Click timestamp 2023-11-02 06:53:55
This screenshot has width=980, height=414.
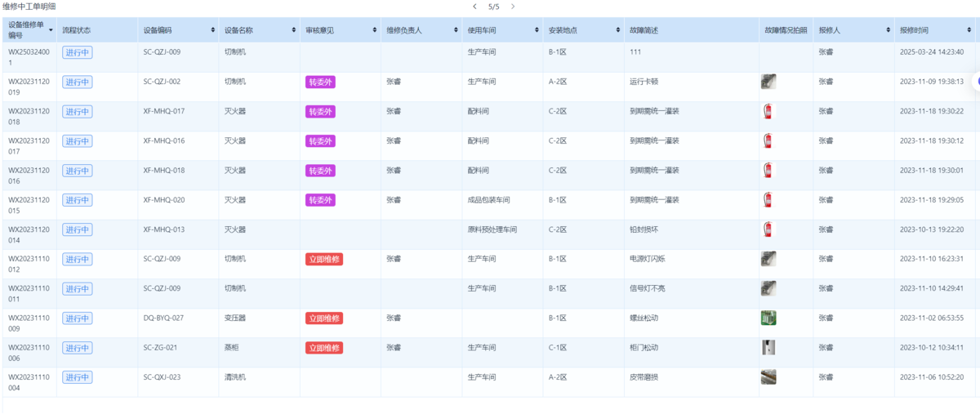pos(932,318)
